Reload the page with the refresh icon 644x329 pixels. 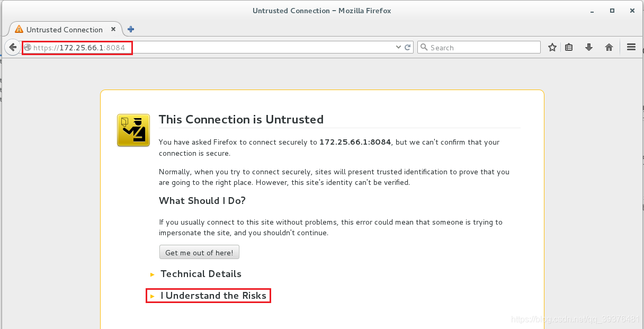click(x=408, y=47)
